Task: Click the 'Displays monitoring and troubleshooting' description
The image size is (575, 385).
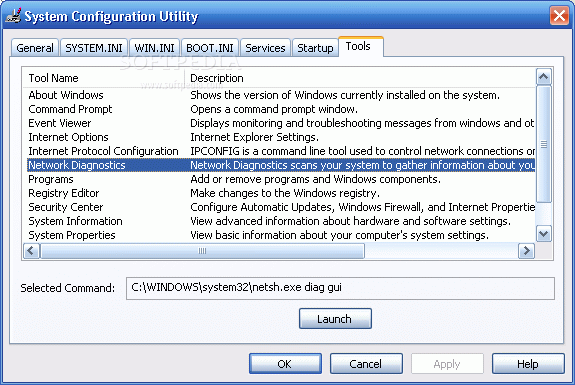Action: pyautogui.click(x=362, y=123)
